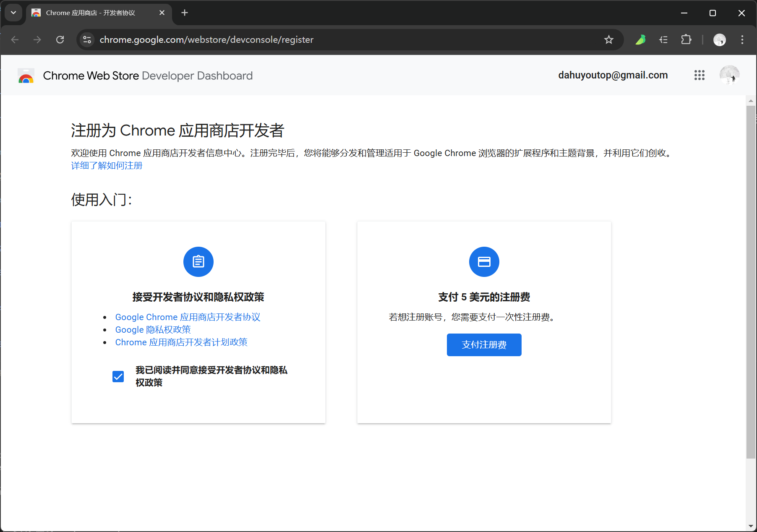Click the blue credit card icon
This screenshot has width=757, height=532.
[484, 262]
